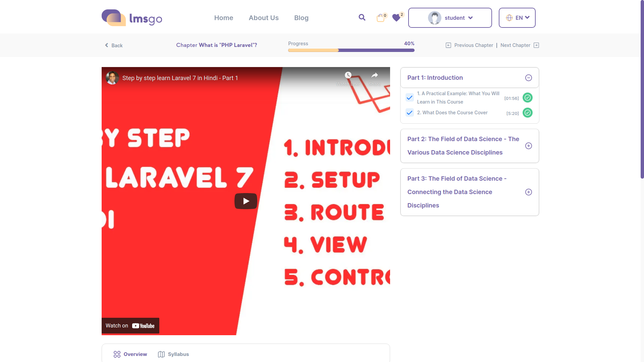The height and width of the screenshot is (362, 644).
Task: Toggle checkbox for A Practical Example lesson
Action: (410, 98)
